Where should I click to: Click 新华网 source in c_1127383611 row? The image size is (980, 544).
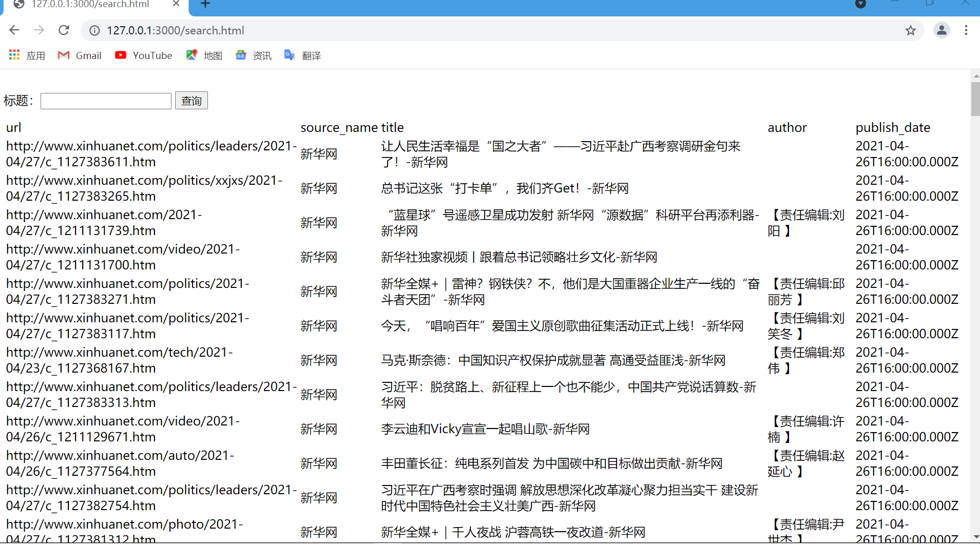(x=319, y=154)
